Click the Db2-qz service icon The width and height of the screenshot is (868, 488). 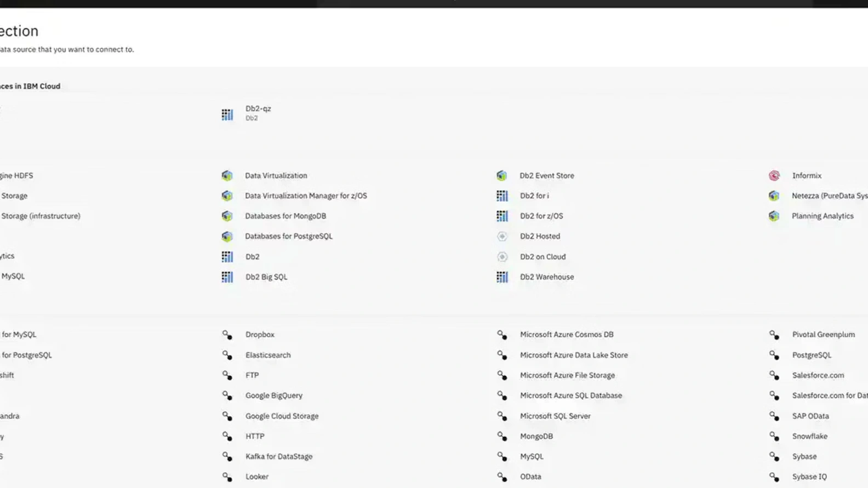[x=227, y=114]
